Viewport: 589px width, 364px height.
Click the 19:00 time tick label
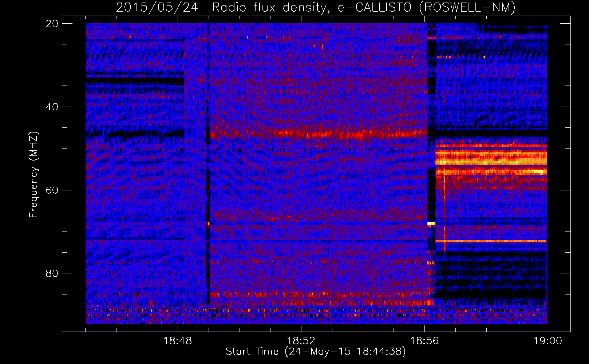click(x=548, y=341)
